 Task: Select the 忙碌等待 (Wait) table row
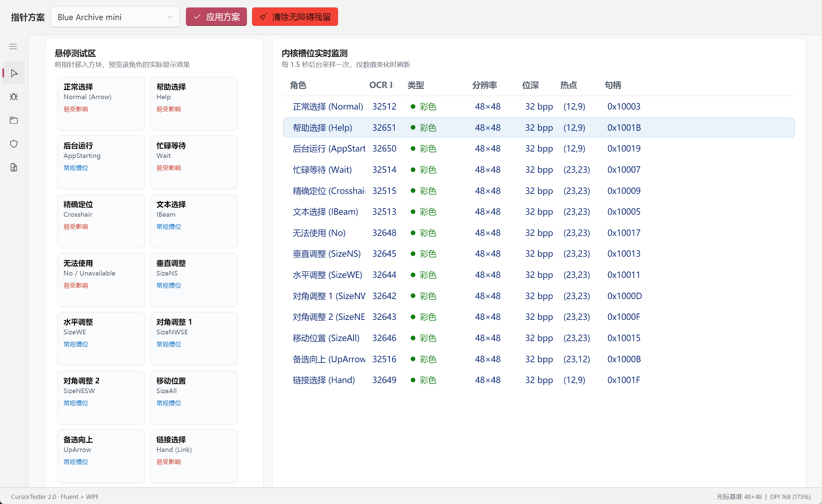pyautogui.click(x=539, y=170)
